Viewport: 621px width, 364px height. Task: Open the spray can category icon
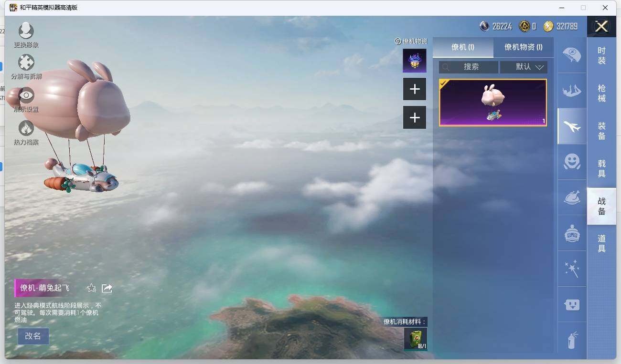(572, 340)
